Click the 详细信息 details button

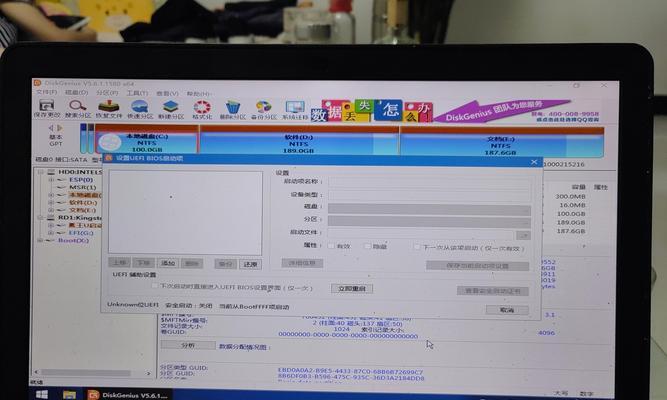coord(302,263)
